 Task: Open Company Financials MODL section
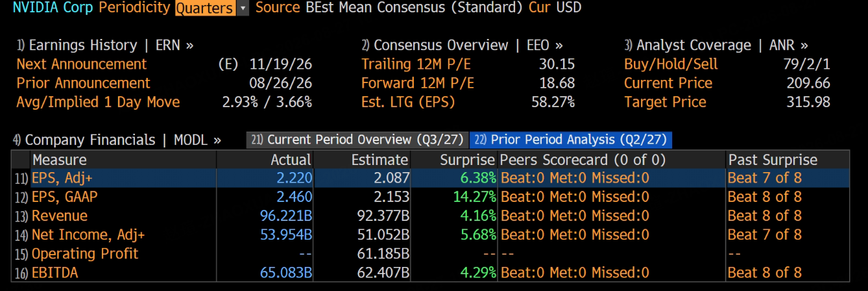pyautogui.click(x=117, y=140)
